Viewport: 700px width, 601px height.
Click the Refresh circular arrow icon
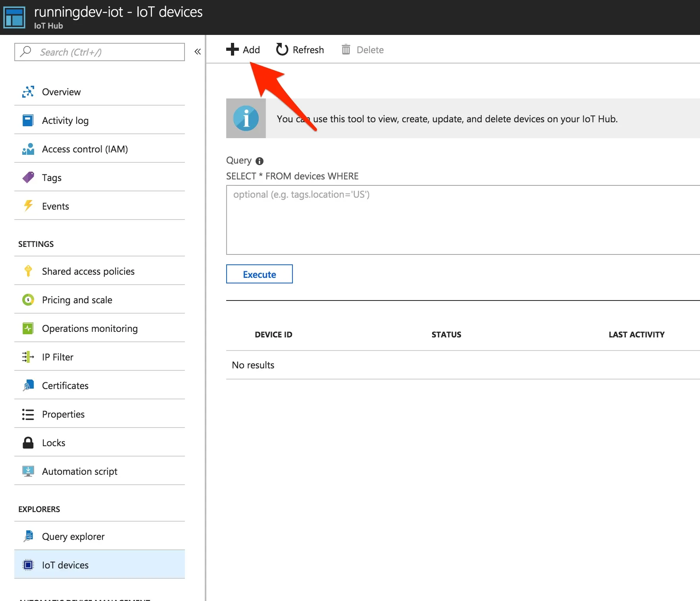[x=282, y=50]
